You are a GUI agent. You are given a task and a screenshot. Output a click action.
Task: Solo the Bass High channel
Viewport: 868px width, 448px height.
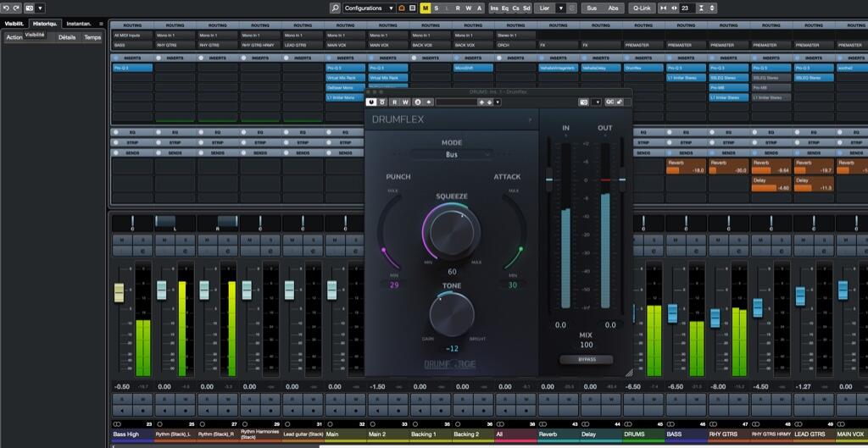142,240
